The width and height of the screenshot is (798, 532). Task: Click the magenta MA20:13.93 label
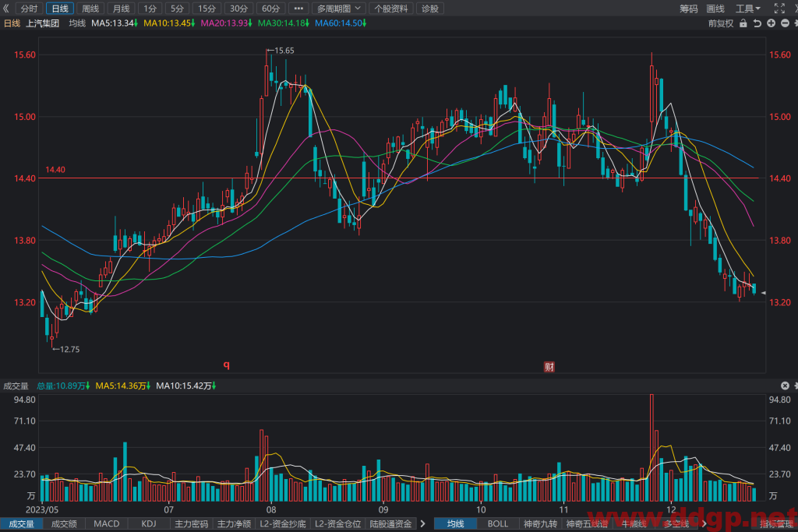click(x=226, y=23)
